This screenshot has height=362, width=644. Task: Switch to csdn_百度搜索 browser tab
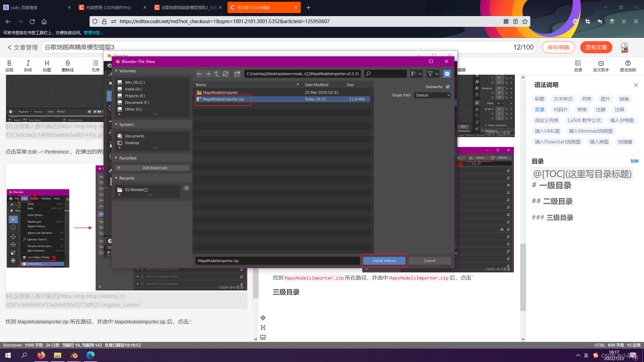37,7
